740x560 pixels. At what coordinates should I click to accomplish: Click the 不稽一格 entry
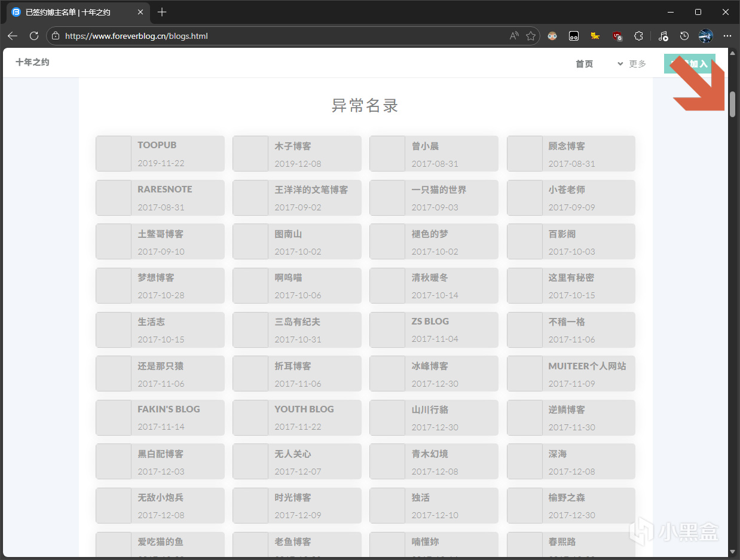[571, 330]
